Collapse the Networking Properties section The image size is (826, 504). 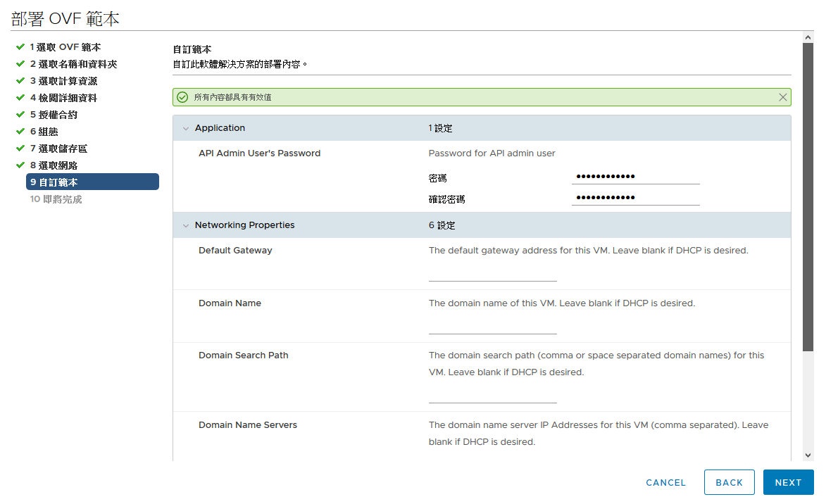point(185,225)
